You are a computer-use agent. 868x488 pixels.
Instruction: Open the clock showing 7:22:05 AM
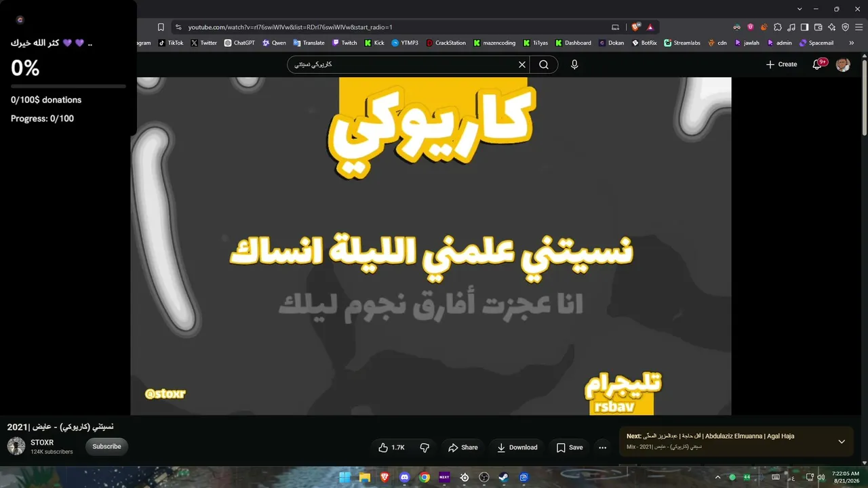pos(845,477)
